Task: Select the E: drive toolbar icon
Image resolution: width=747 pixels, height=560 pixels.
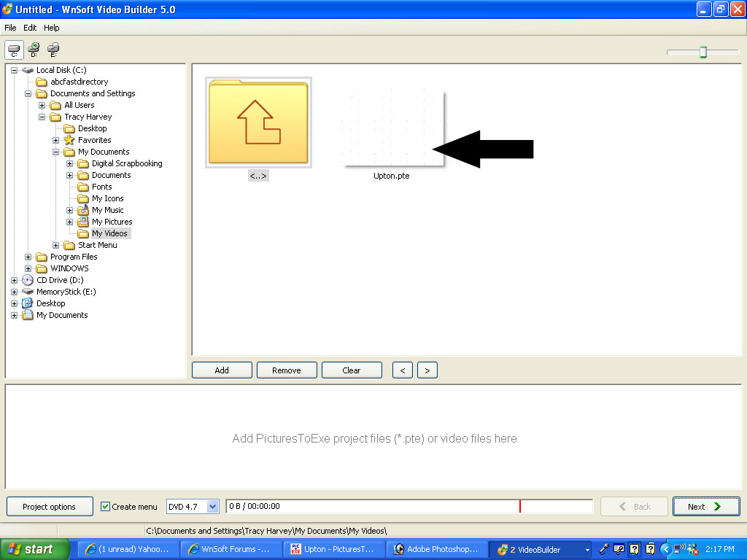Action: pyautogui.click(x=53, y=50)
